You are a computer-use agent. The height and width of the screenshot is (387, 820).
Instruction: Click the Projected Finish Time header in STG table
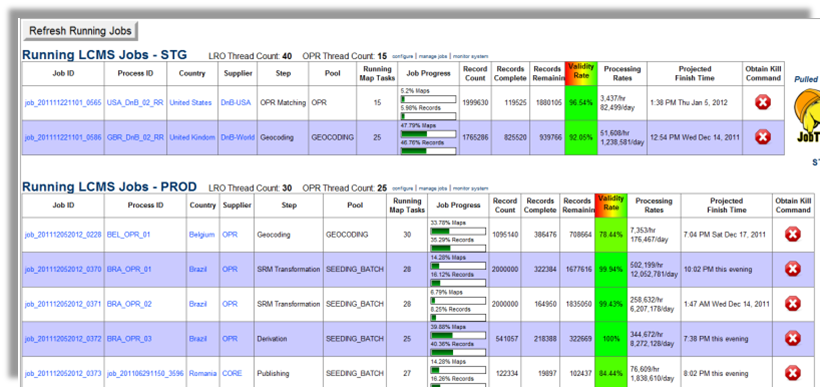click(695, 73)
